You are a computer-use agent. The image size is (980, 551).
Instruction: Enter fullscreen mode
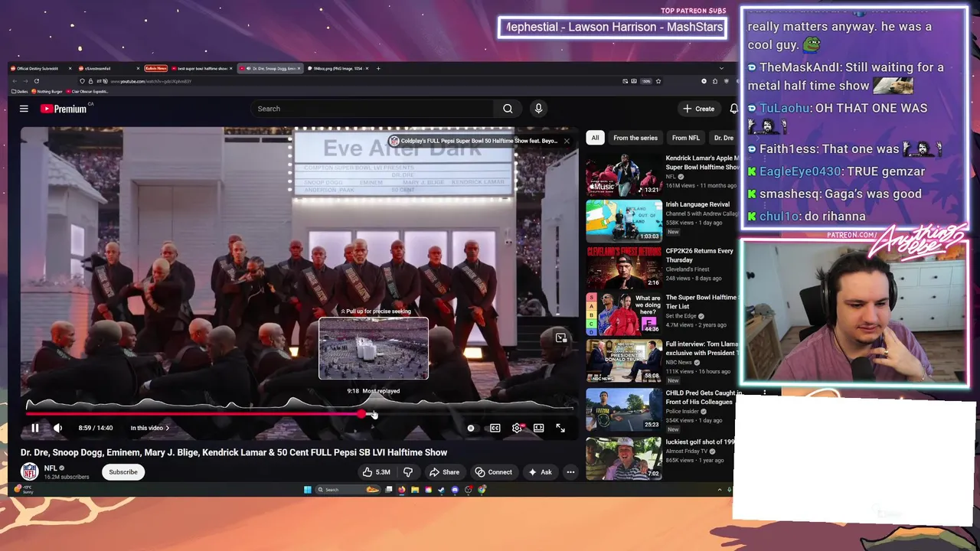560,428
